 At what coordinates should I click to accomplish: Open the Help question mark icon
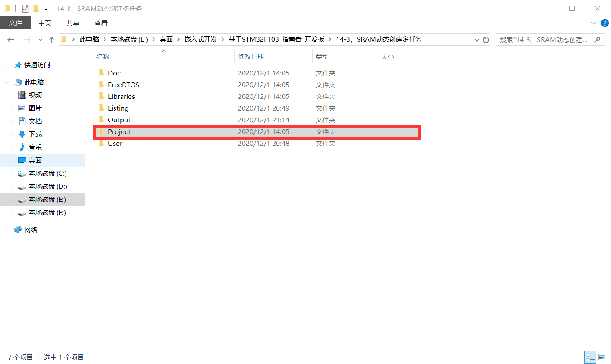point(604,23)
